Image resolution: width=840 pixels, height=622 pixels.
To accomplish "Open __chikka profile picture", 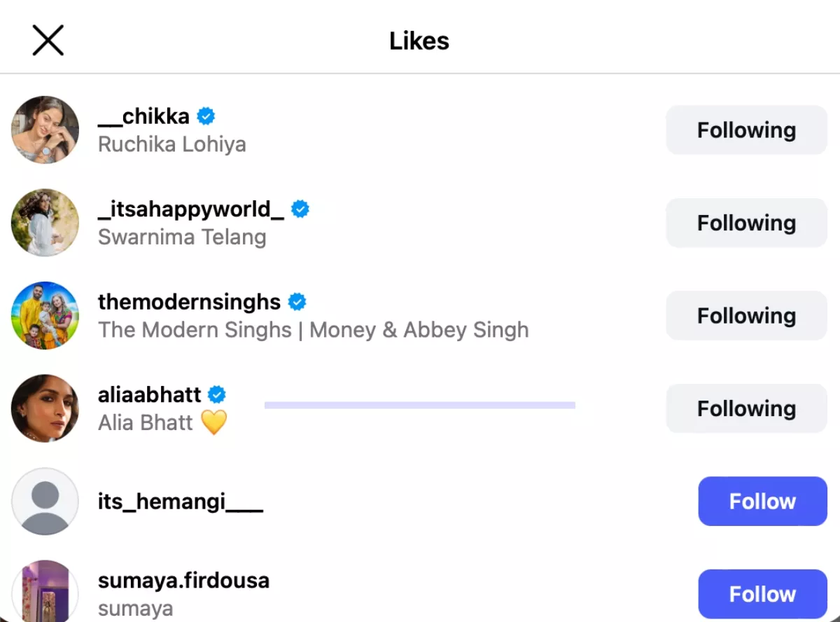I will tap(45, 130).
